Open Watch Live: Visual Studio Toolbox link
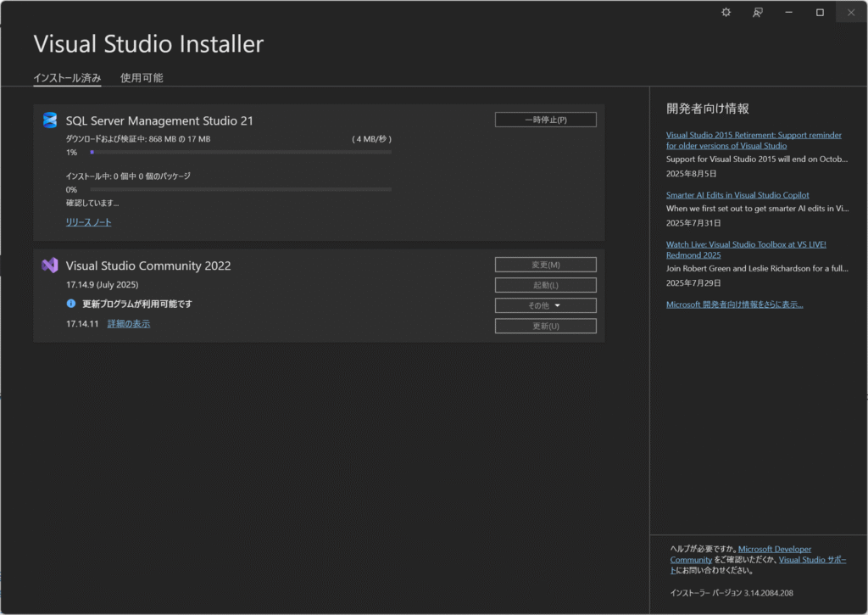 [x=746, y=249]
